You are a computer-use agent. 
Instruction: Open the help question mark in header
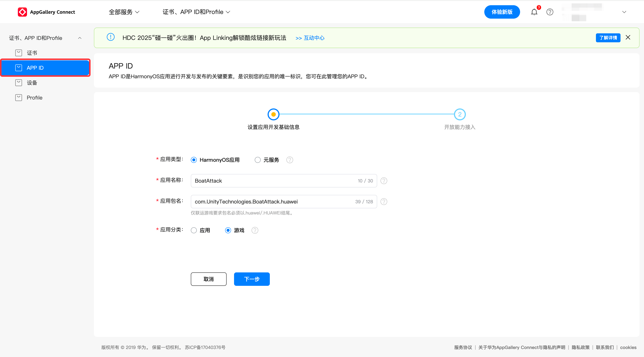click(550, 12)
